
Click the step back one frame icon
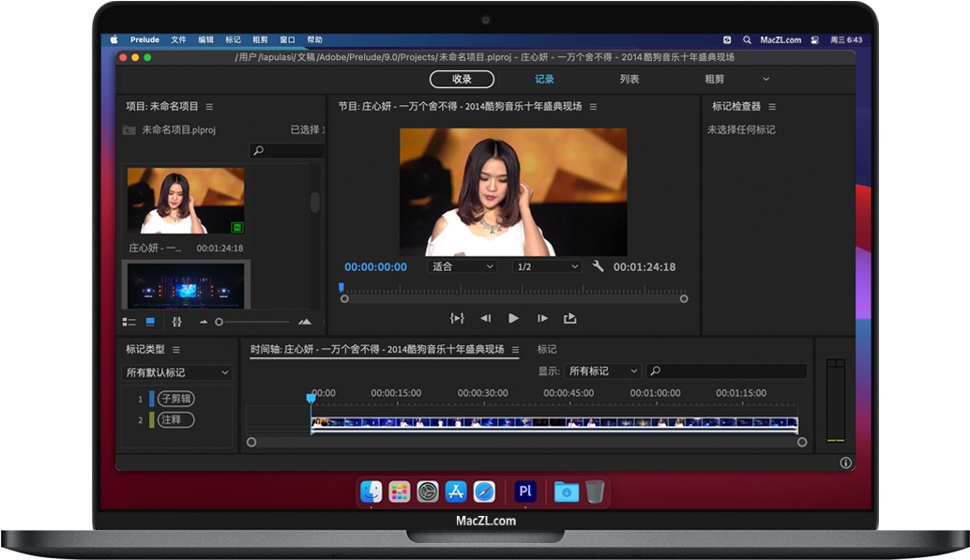485,319
